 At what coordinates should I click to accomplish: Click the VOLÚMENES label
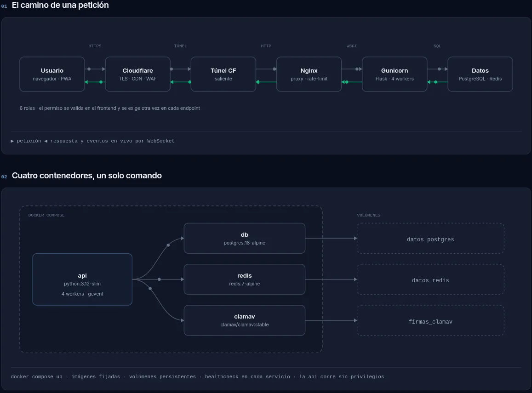368,215
